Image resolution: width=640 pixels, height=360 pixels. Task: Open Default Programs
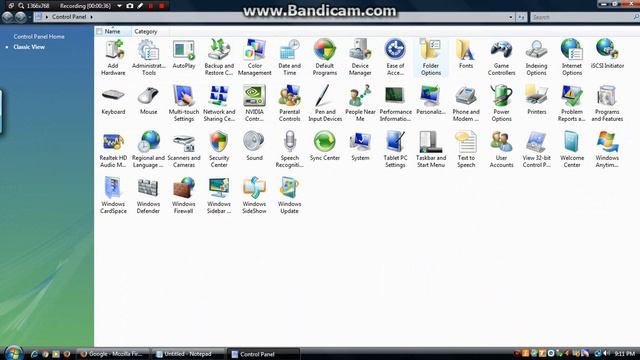click(x=325, y=58)
